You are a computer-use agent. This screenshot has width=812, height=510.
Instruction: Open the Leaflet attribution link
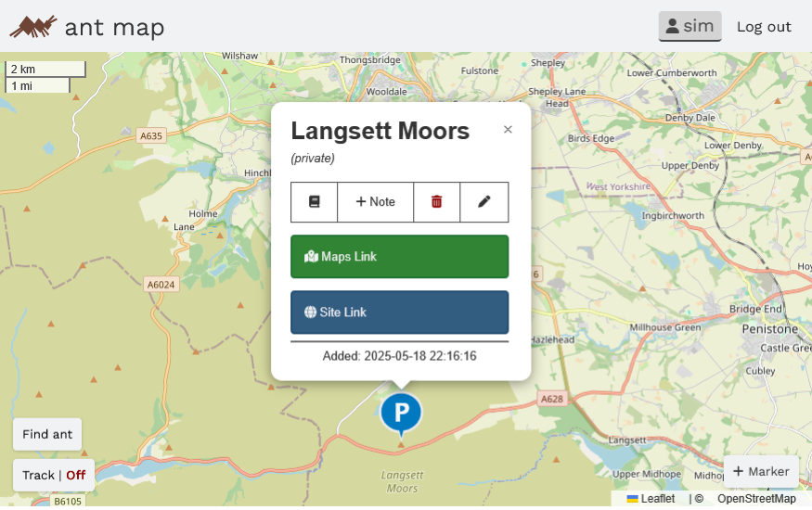coord(657,499)
